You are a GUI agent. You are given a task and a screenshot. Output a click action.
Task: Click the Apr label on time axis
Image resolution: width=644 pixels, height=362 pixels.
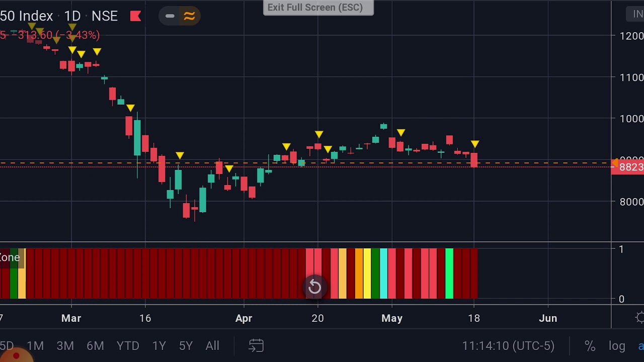coord(244,318)
